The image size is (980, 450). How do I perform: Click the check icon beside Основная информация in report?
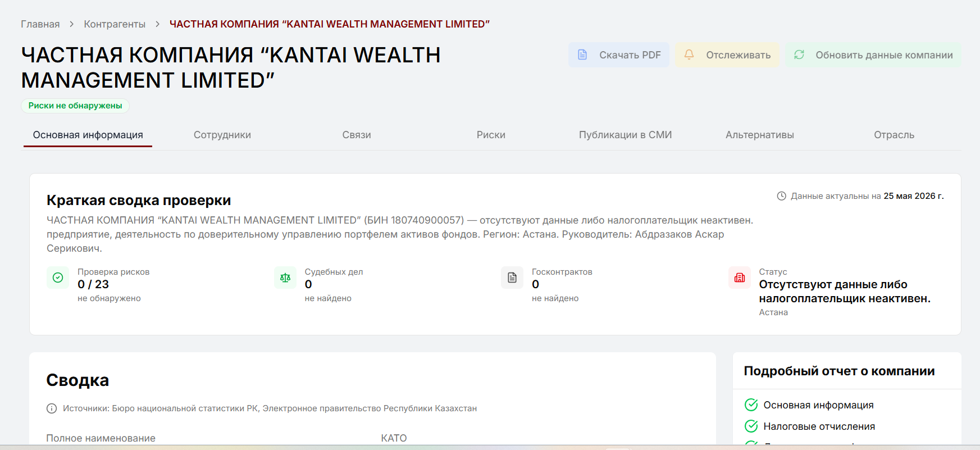coord(751,405)
